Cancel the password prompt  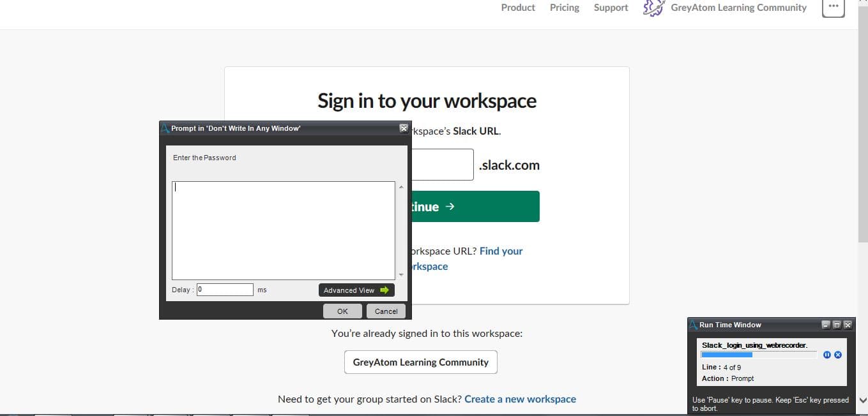386,311
